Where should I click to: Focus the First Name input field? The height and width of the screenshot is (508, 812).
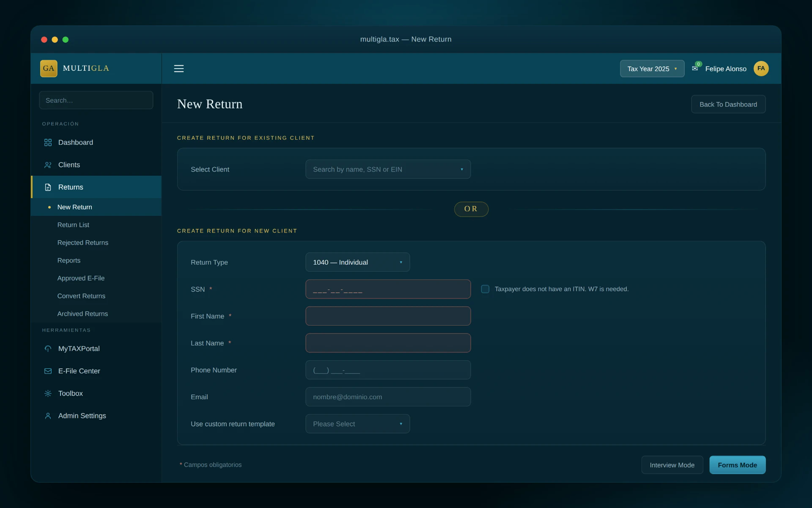[x=388, y=316]
